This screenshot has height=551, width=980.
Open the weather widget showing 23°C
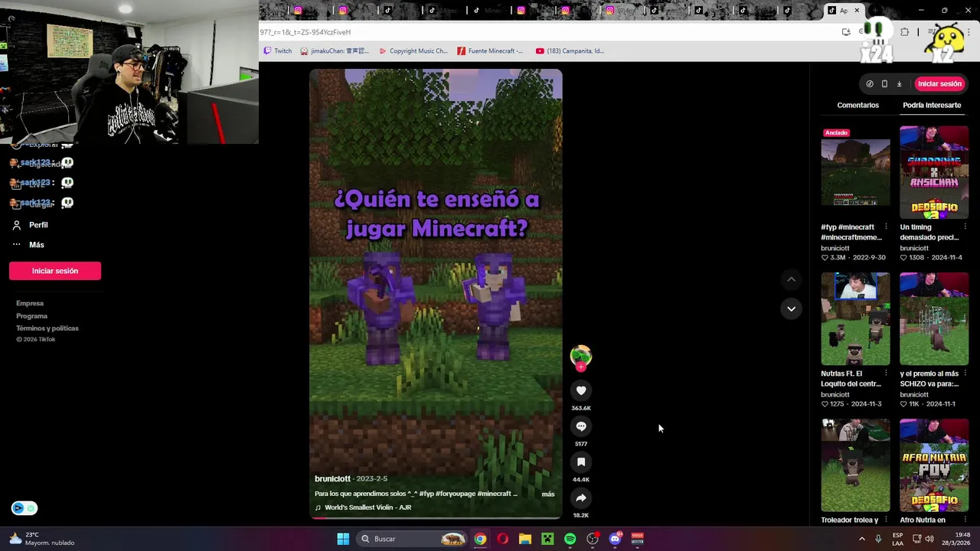(x=42, y=539)
